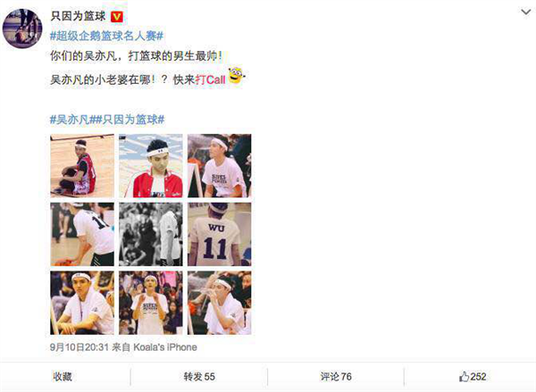
Task: Open the 只因为篮球 username link
Action: coord(78,16)
